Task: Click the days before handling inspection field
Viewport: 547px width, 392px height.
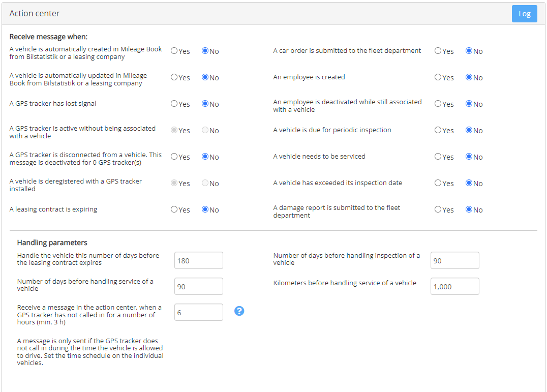Action: coord(454,260)
